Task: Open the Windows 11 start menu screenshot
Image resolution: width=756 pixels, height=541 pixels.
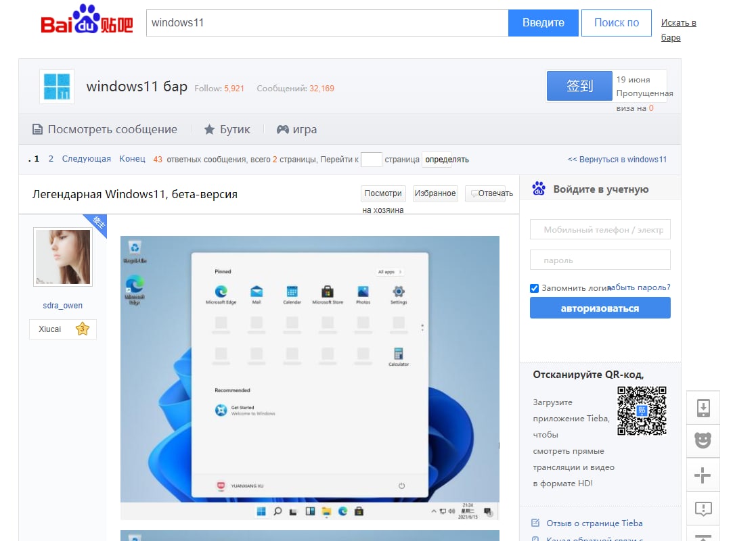Action: (x=309, y=378)
